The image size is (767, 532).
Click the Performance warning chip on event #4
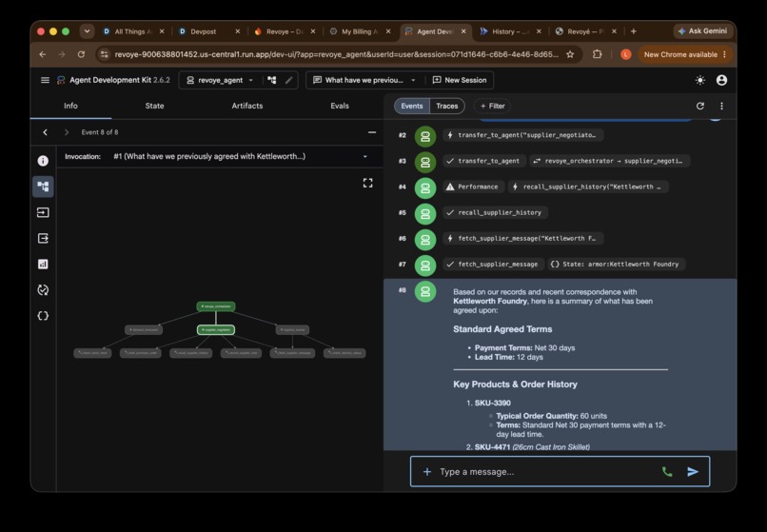pyautogui.click(x=473, y=187)
